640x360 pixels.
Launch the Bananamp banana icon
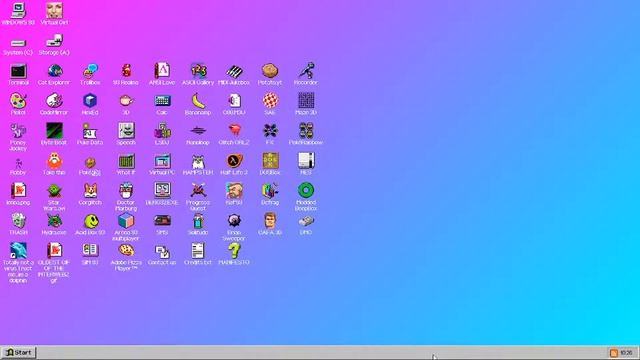[198, 101]
